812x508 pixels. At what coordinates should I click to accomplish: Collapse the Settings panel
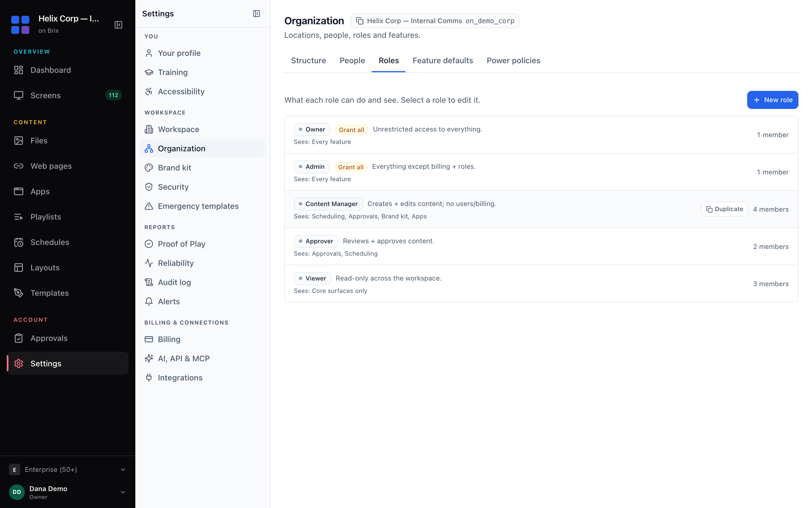pyautogui.click(x=256, y=14)
